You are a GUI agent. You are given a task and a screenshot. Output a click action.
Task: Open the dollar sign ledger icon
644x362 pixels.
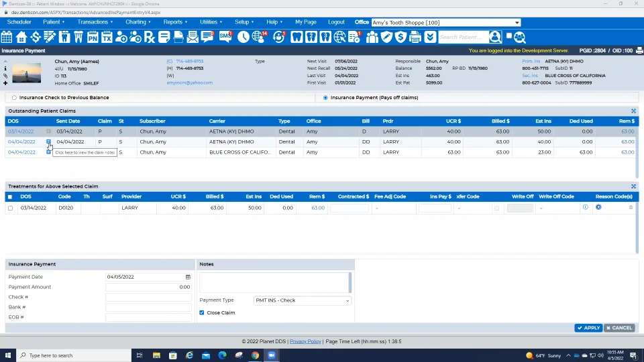[36, 37]
